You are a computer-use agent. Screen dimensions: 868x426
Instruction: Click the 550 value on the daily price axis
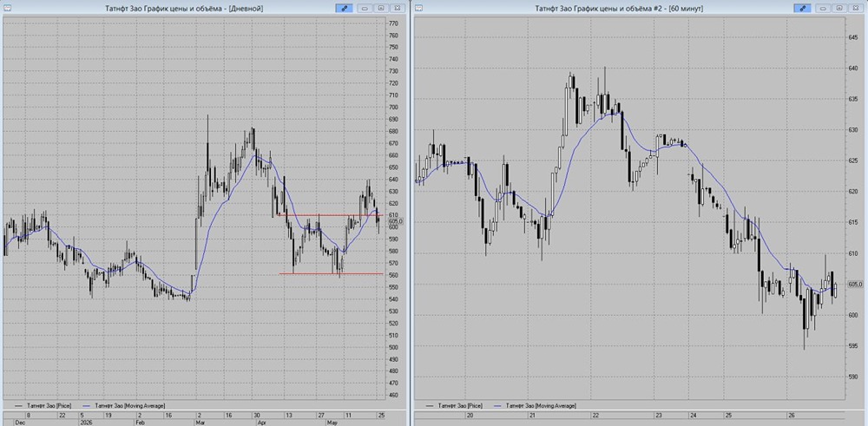pos(393,287)
